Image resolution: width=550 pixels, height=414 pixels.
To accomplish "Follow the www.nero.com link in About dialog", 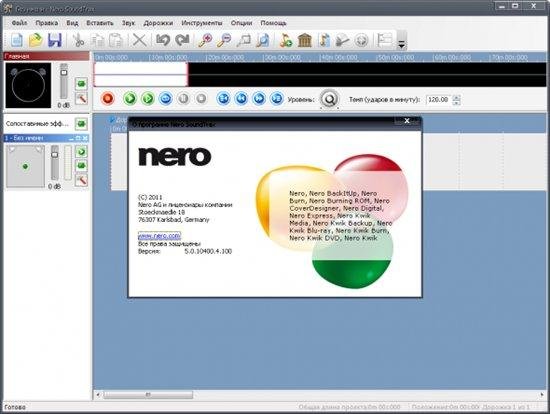I will [159, 235].
